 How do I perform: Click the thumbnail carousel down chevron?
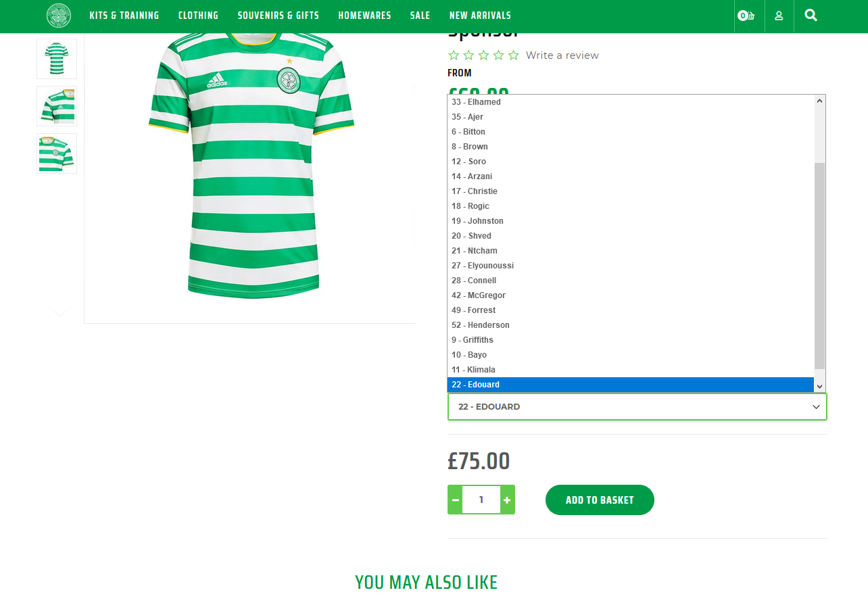click(x=59, y=314)
